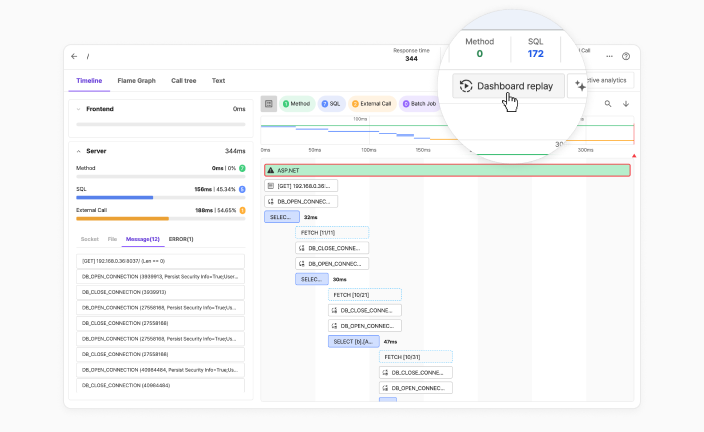
Task: Toggle the Batch Job filter chip
Action: coord(419,103)
